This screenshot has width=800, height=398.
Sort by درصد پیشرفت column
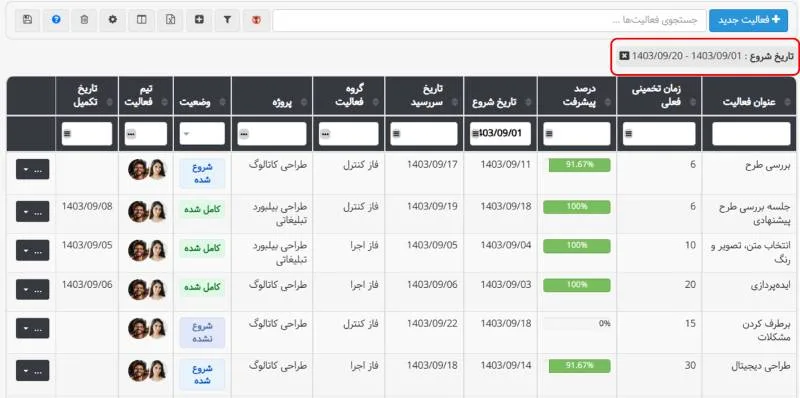tap(577, 95)
